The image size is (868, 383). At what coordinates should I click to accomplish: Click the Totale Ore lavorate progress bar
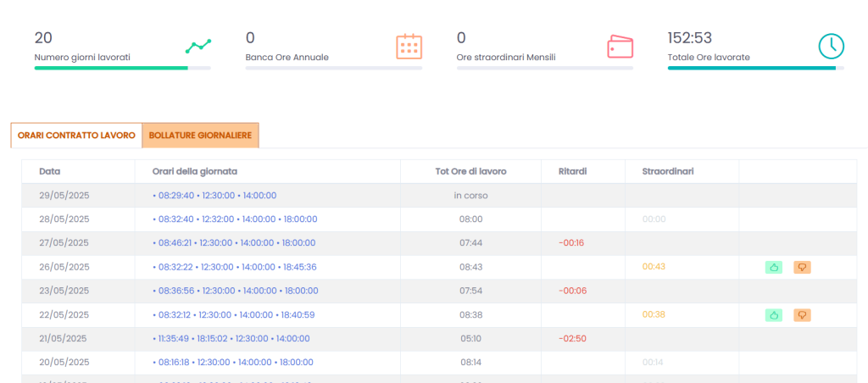755,68
